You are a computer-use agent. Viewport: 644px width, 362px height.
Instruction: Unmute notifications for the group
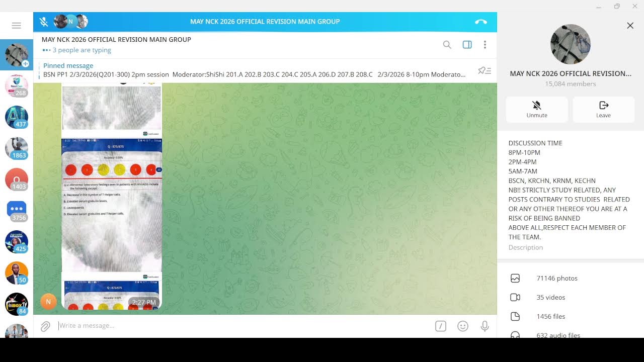coord(537,109)
